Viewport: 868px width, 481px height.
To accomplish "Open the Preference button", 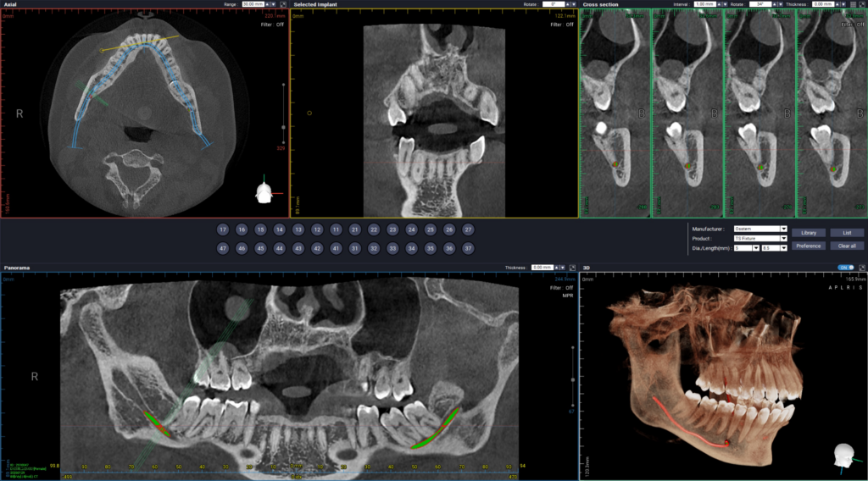I will (808, 246).
